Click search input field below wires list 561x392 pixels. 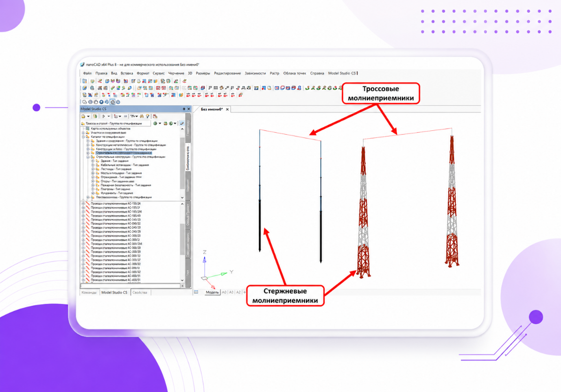(x=130, y=286)
